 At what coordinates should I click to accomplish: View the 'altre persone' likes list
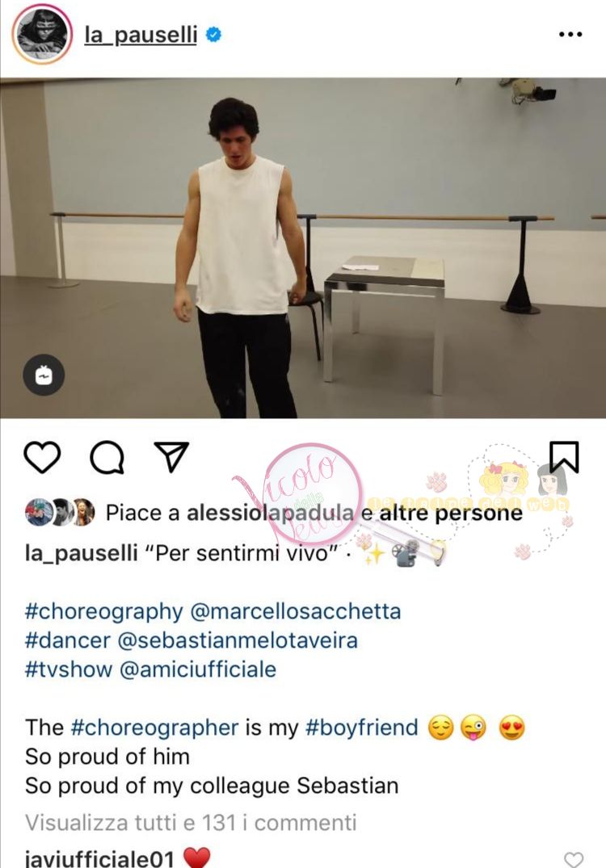[450, 513]
